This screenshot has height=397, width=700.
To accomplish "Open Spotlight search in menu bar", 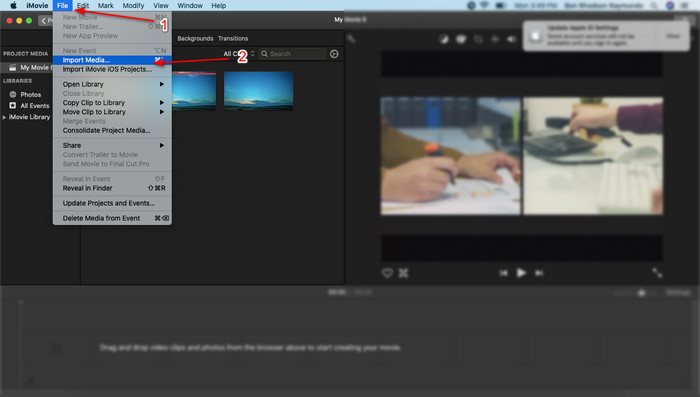I will pyautogui.click(x=654, y=5).
